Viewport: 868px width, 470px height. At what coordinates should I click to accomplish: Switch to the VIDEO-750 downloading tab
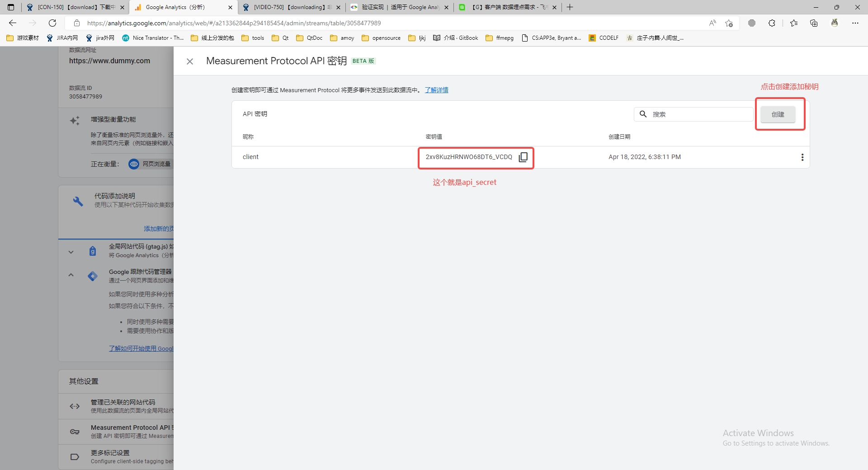click(x=291, y=7)
